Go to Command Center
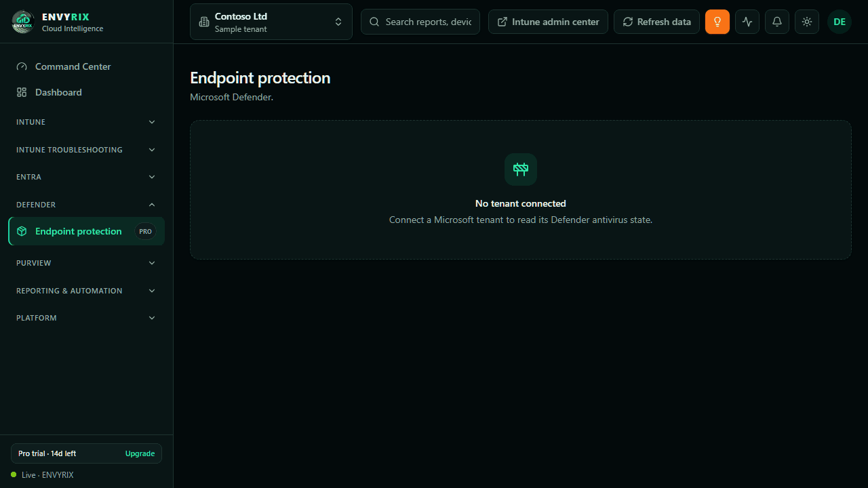The image size is (868, 488). coord(87,66)
